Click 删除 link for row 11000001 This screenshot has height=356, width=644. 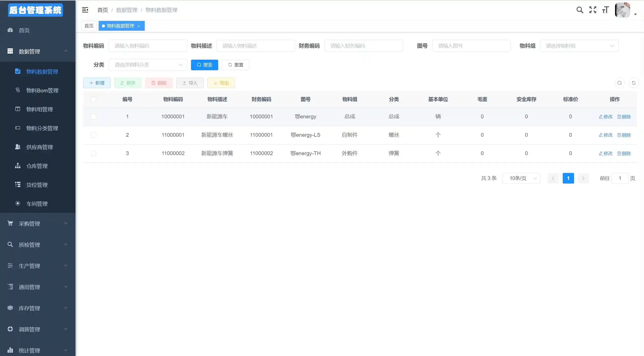click(624, 135)
